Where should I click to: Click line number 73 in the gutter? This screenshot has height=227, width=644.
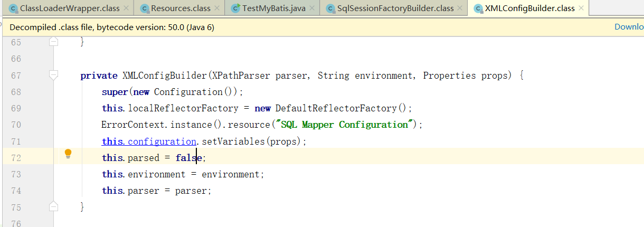coord(15,174)
